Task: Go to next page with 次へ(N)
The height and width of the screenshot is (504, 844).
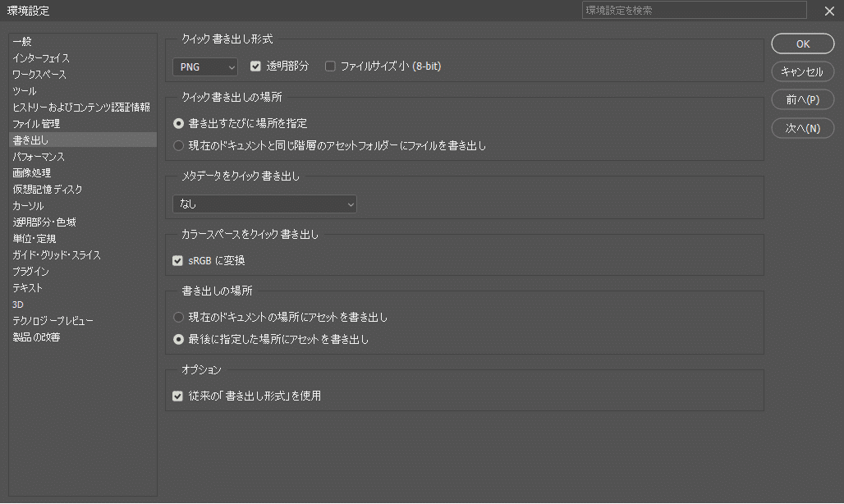Action: click(803, 128)
